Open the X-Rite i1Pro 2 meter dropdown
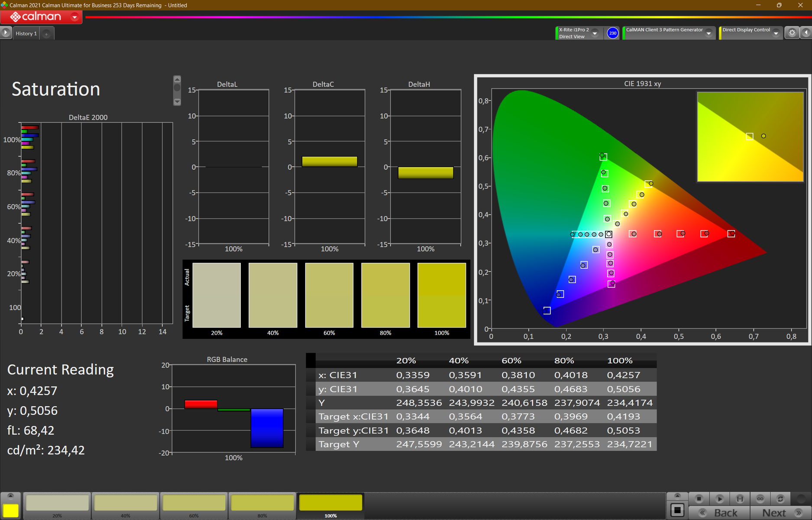This screenshot has width=812, height=520. click(595, 33)
